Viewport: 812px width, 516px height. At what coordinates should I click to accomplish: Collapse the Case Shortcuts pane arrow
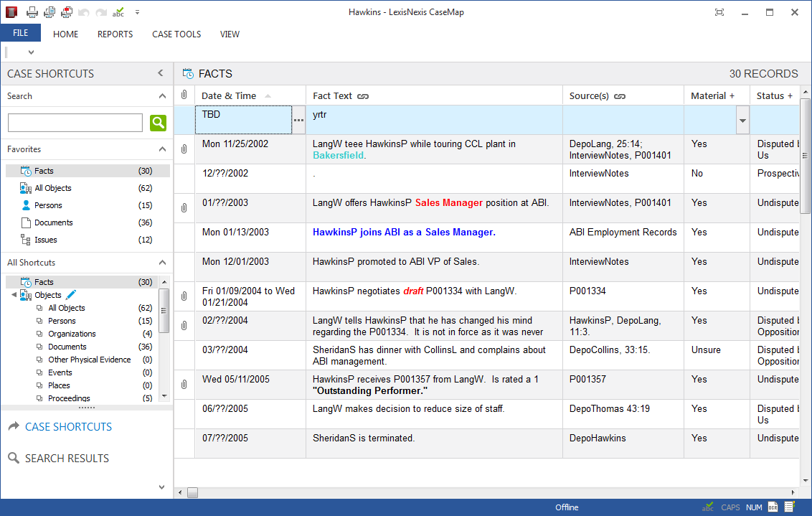tap(161, 73)
